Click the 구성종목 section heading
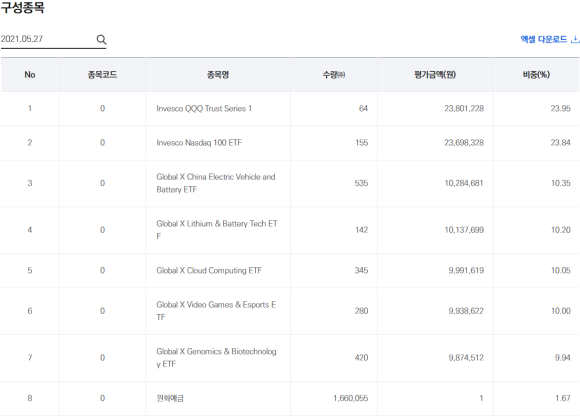Image resolution: width=580 pixels, height=417 pixels. (23, 7)
